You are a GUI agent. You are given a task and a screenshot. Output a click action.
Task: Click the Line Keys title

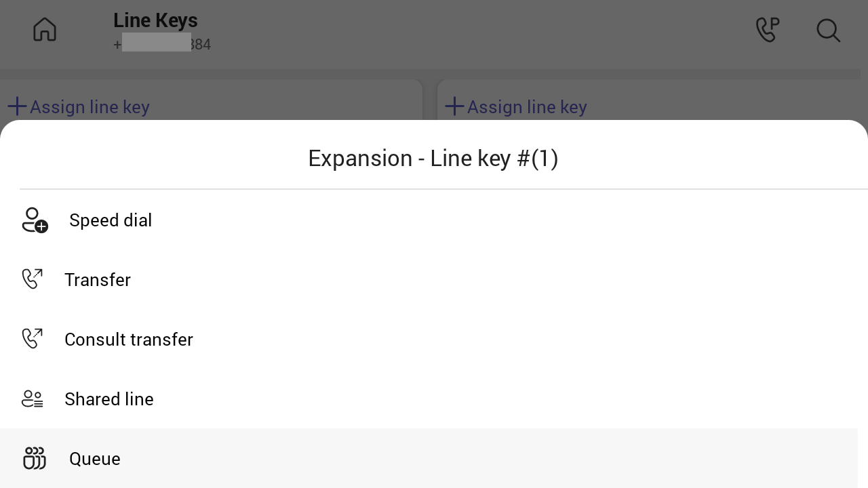click(x=155, y=20)
